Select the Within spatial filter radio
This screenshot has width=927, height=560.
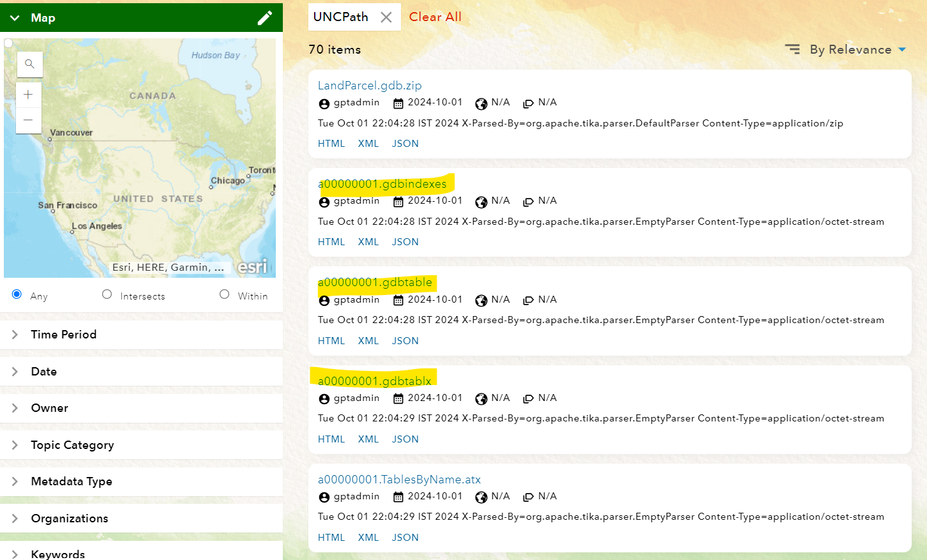click(224, 294)
